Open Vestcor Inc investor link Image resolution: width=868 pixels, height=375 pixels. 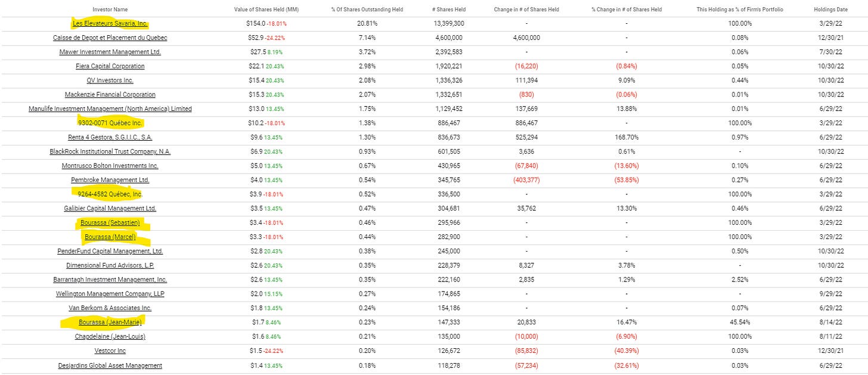pos(110,351)
